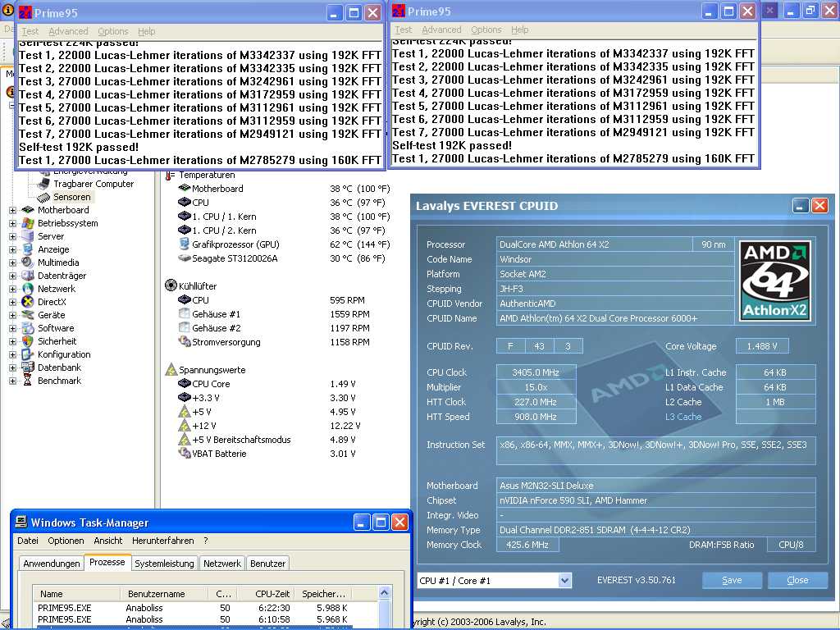Click the Spannungswerte warning triangle icon

tap(171, 369)
